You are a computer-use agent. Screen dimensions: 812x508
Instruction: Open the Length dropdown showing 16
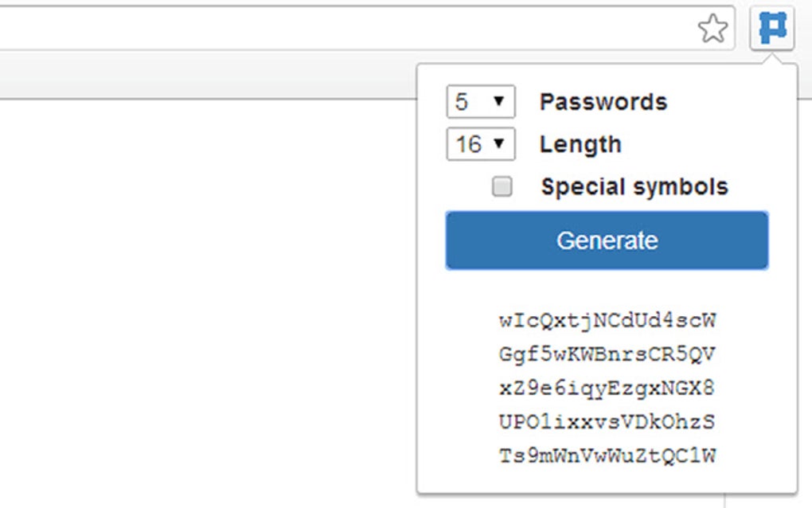(x=480, y=144)
